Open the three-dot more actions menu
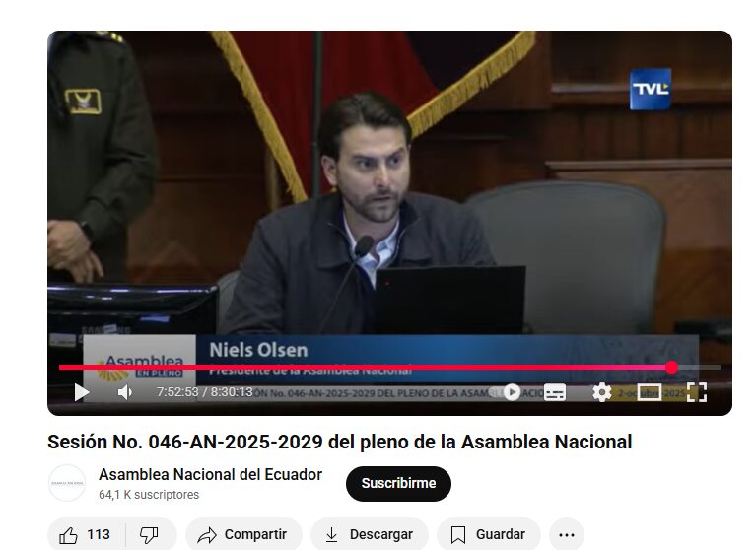756x550 pixels. tap(566, 534)
